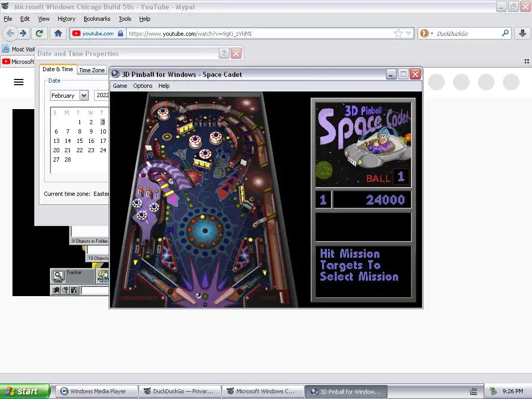Click the Space Cadet logo artwork
Image resolution: width=532 pixels, height=399 pixels.
pyautogui.click(x=363, y=145)
